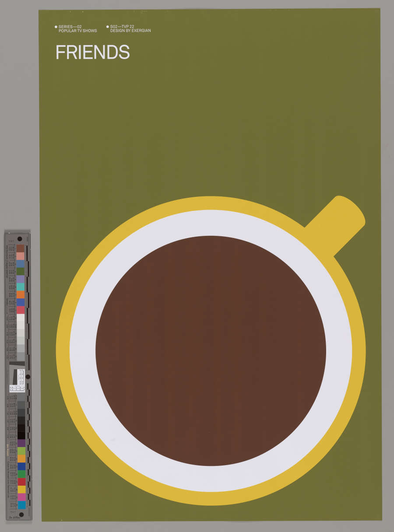Click the white bullet before SERIES—02
The width and height of the screenshot is (394, 532).
click(56, 27)
